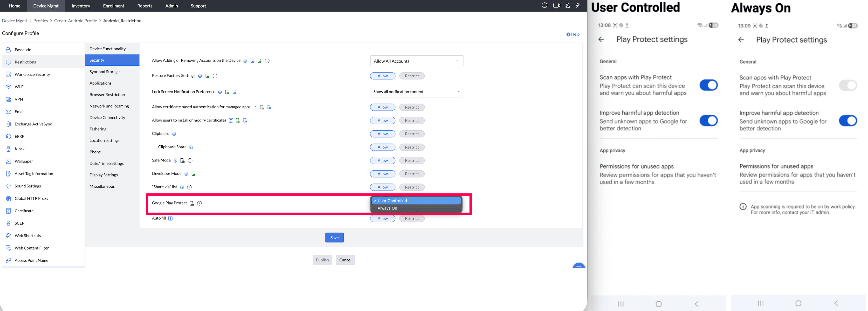Screen dimensions: 868x311
Task: Click the video camera icon in header
Action: (x=557, y=5)
